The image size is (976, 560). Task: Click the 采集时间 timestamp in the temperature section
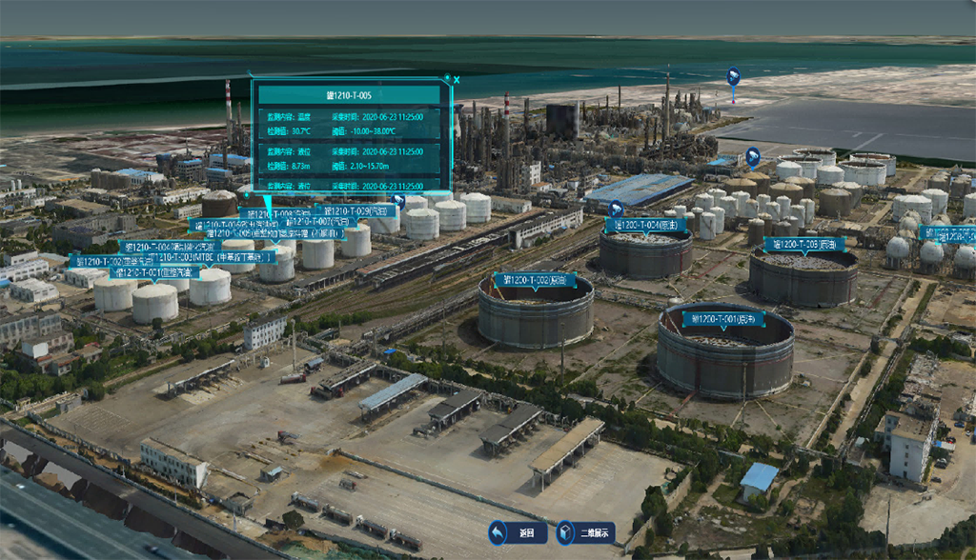coord(377,117)
